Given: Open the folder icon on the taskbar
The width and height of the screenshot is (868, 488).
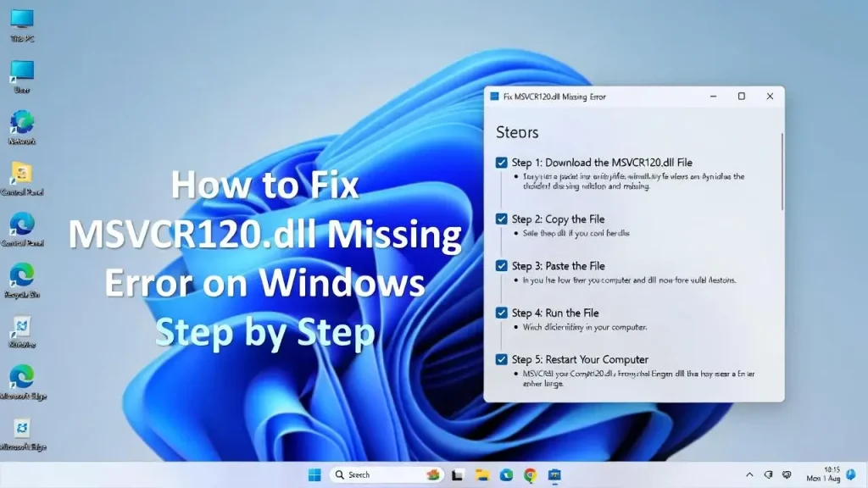Looking at the screenshot, I should pyautogui.click(x=482, y=474).
